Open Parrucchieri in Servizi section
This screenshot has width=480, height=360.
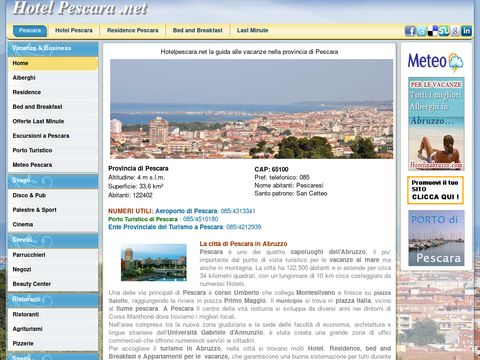point(53,255)
